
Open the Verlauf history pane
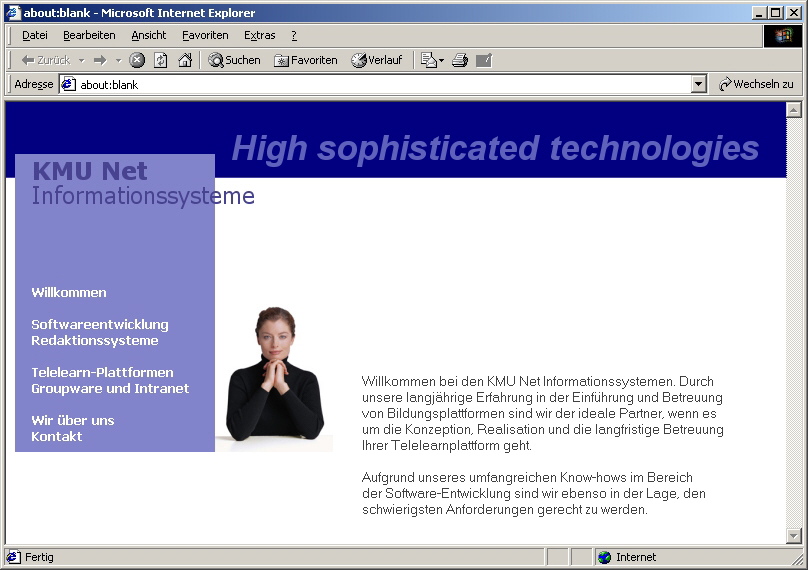(x=377, y=60)
